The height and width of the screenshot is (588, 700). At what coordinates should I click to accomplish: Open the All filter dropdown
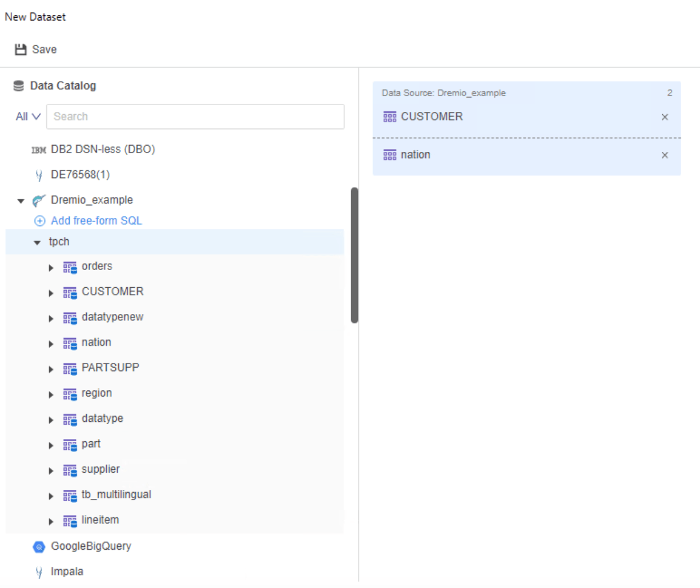28,116
